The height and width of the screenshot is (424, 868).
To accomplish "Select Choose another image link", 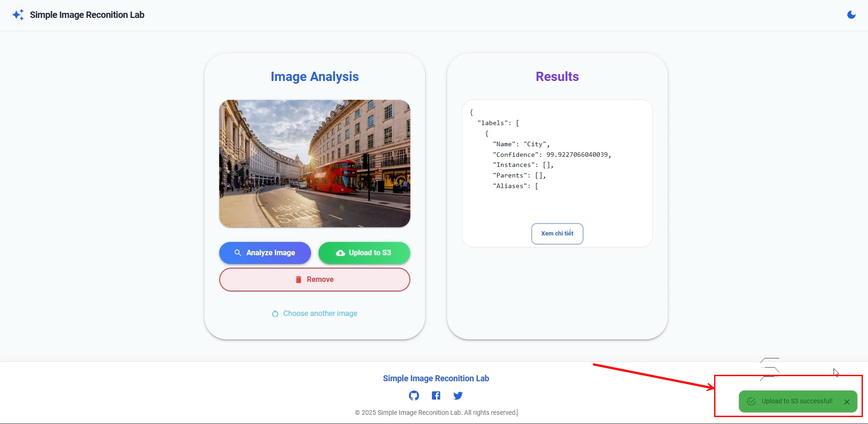I will (x=315, y=314).
